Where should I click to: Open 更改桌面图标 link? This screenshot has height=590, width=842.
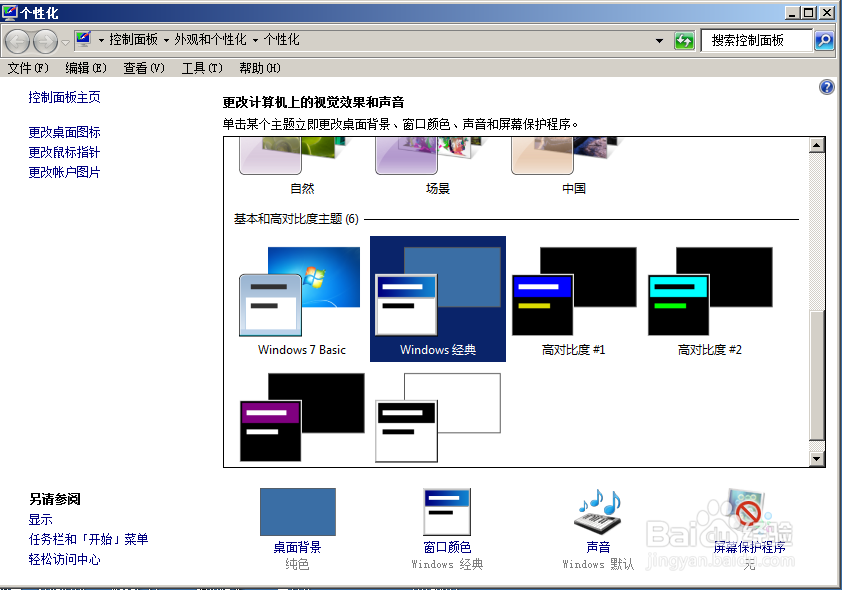point(64,132)
